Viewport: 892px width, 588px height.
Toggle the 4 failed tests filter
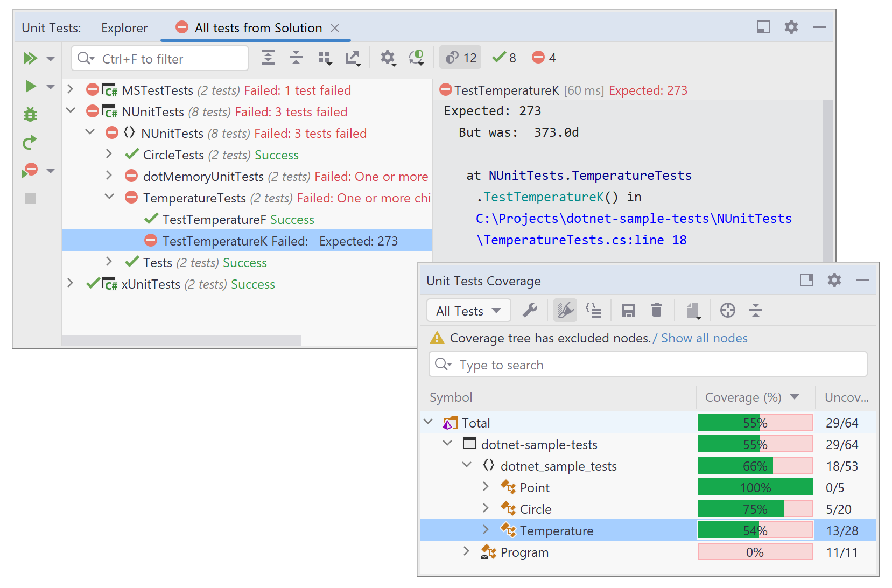pos(543,57)
